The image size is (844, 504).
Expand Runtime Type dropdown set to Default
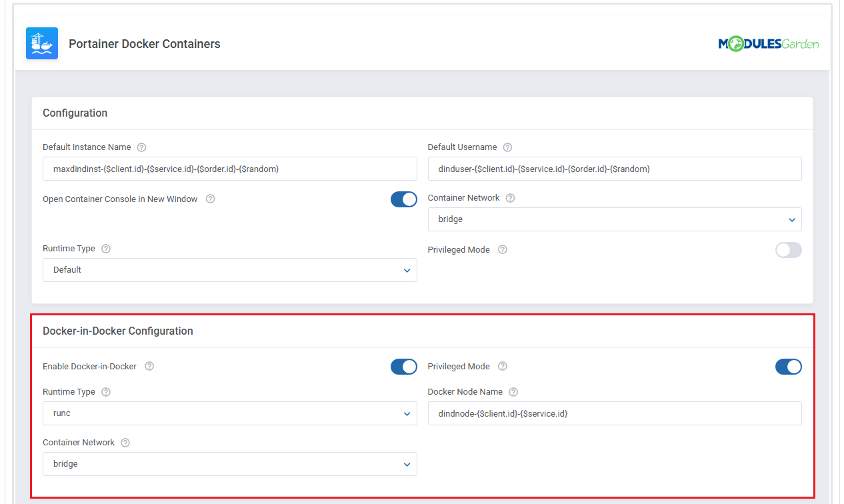pos(229,270)
